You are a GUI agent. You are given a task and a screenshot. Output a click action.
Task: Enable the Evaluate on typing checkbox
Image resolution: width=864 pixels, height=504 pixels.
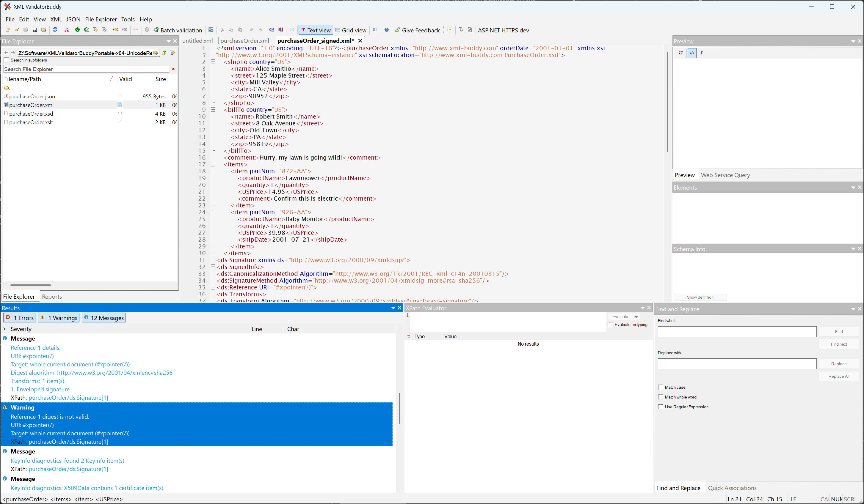coord(610,325)
